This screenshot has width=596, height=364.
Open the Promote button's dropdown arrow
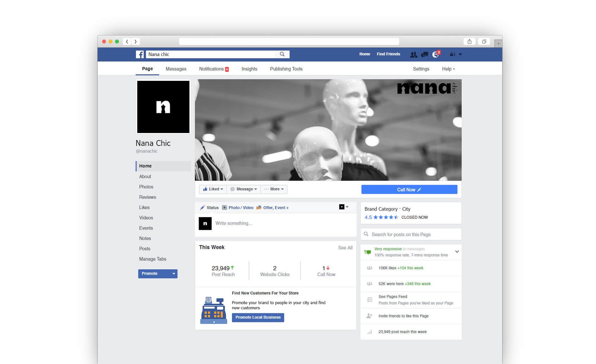173,273
